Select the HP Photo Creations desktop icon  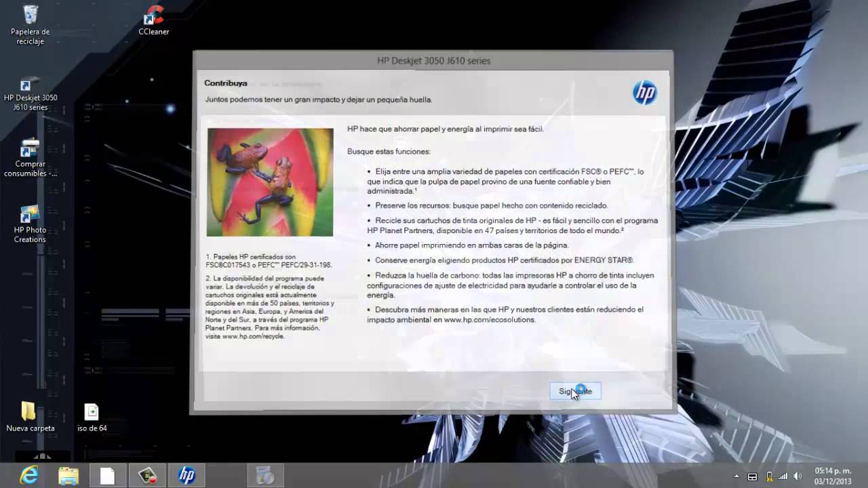pos(31,224)
